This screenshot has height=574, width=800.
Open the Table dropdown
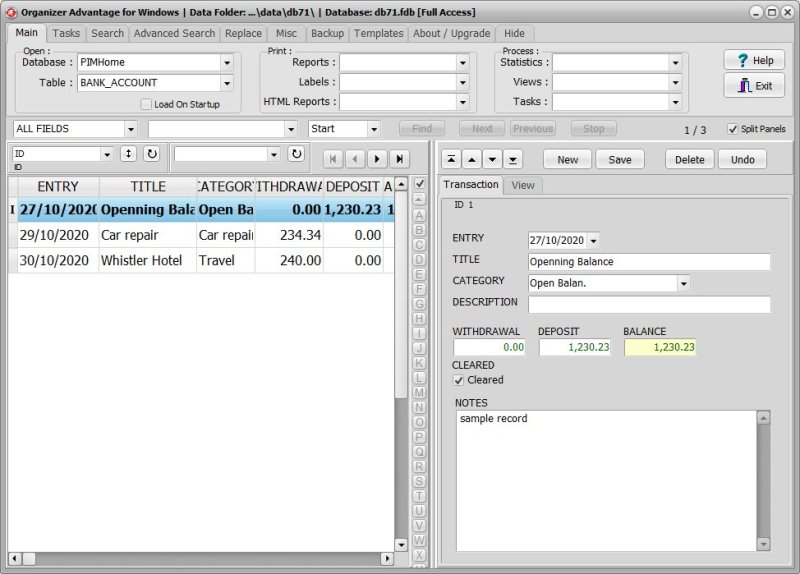pyautogui.click(x=227, y=83)
